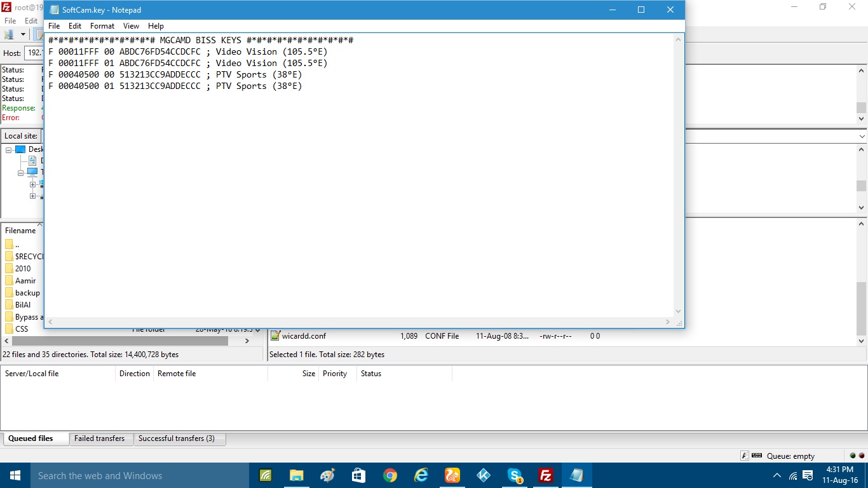Open UC Browser from the taskbar
Image resolution: width=868 pixels, height=488 pixels.
[452, 475]
